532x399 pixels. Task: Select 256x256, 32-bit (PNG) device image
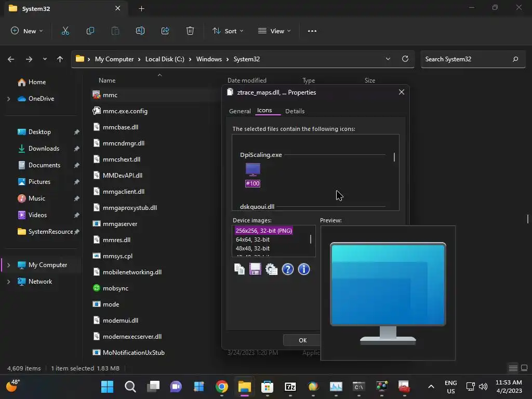coord(263,231)
